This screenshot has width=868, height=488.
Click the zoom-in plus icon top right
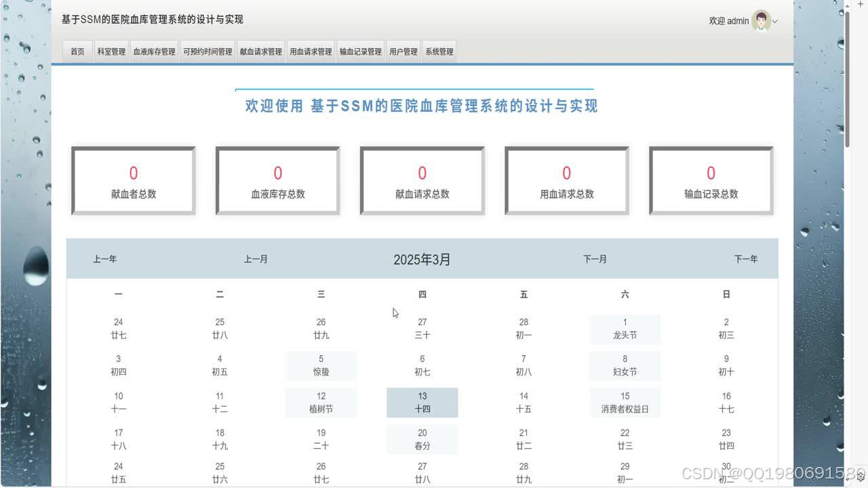861,4
